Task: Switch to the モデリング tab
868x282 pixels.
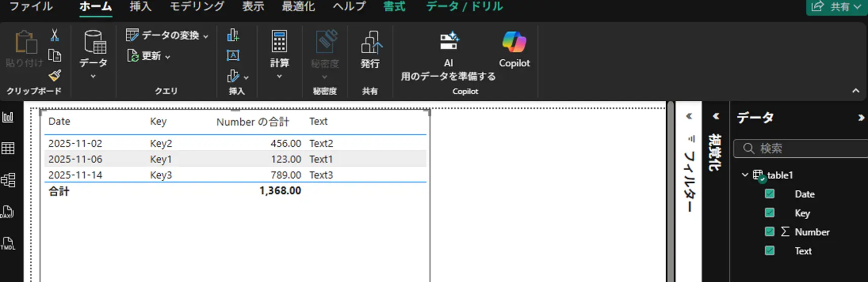Action: (x=197, y=7)
